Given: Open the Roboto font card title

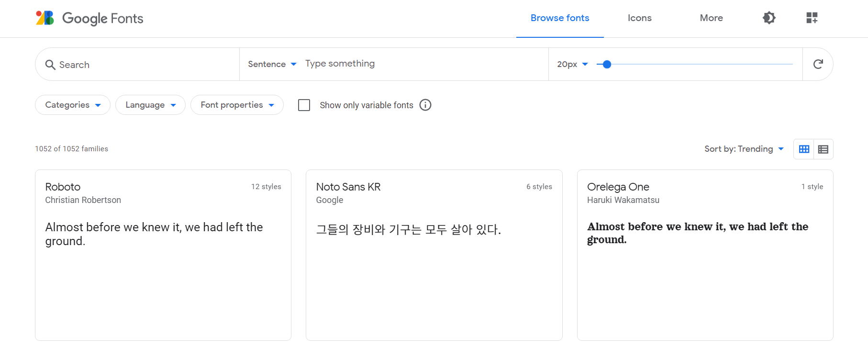Looking at the screenshot, I should [x=63, y=187].
